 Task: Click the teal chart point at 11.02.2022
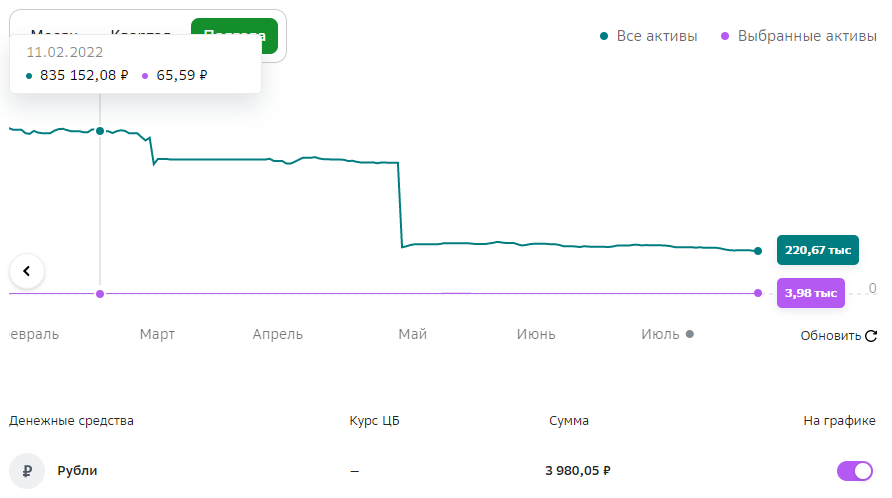point(100,131)
